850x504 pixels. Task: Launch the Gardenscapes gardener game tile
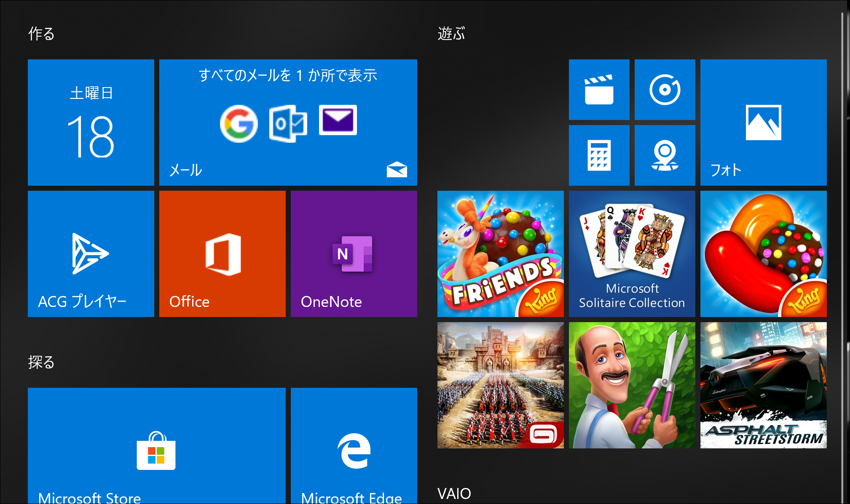632,385
